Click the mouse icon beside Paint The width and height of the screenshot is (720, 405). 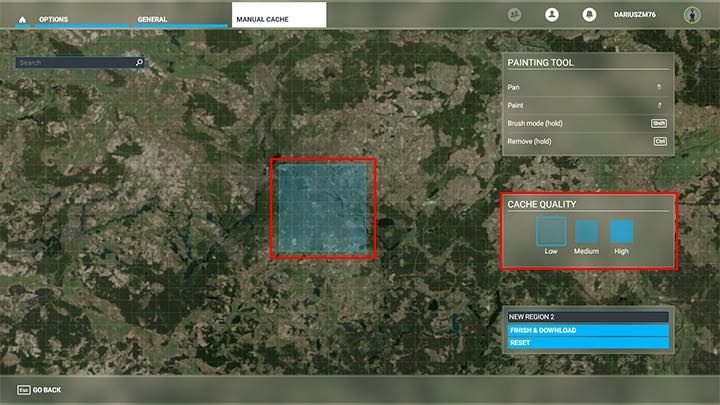(659, 105)
